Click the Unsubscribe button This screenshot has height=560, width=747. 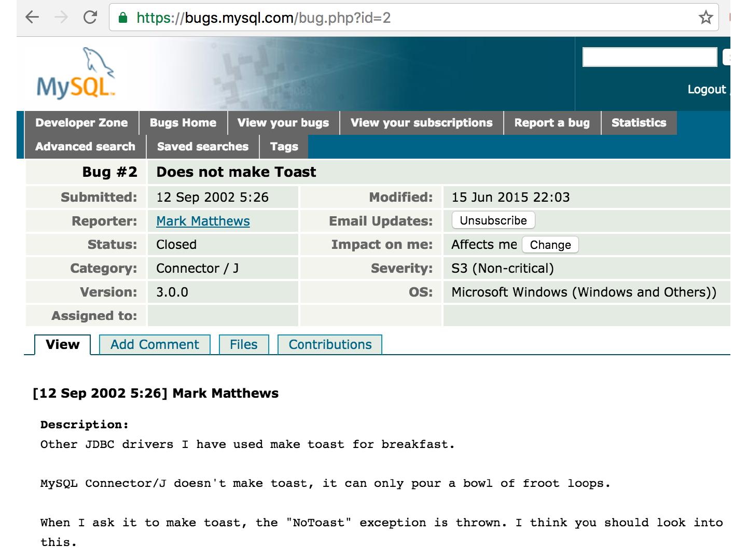point(493,220)
